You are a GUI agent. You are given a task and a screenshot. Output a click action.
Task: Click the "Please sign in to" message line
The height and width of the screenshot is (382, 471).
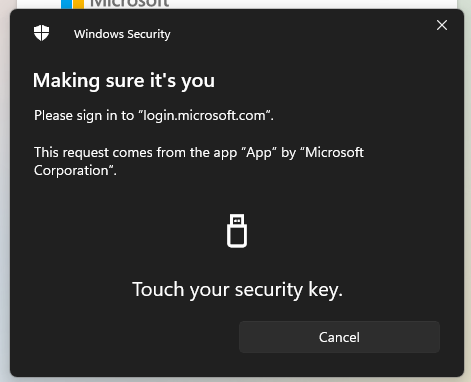(x=154, y=116)
